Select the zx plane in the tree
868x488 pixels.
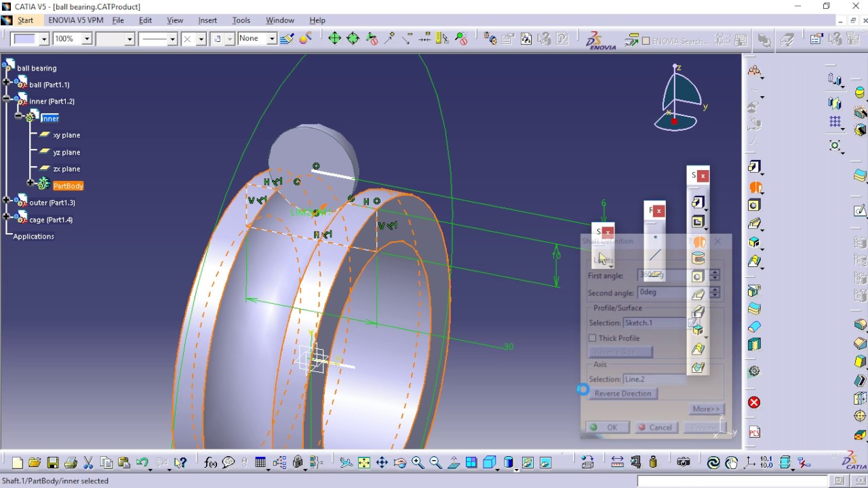pyautogui.click(x=66, y=169)
